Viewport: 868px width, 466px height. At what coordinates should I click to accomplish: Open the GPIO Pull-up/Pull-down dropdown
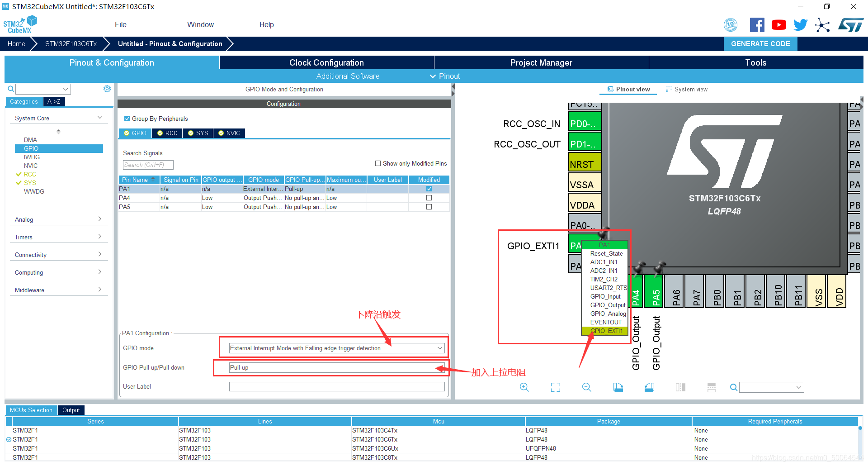pos(336,367)
